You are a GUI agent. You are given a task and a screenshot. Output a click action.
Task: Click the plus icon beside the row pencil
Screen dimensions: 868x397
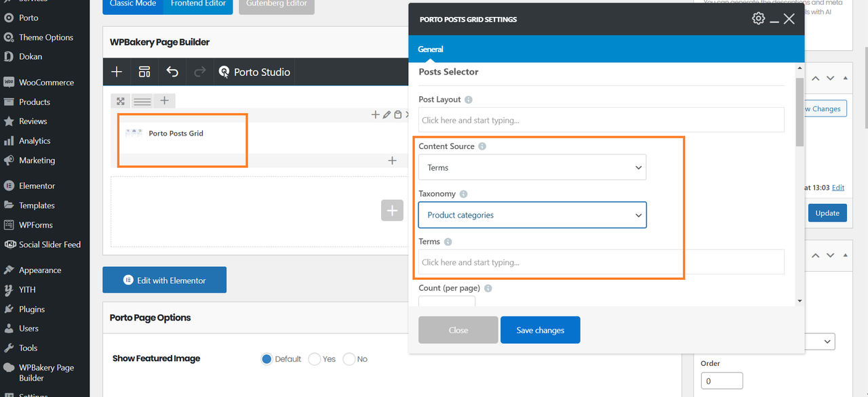(x=376, y=114)
